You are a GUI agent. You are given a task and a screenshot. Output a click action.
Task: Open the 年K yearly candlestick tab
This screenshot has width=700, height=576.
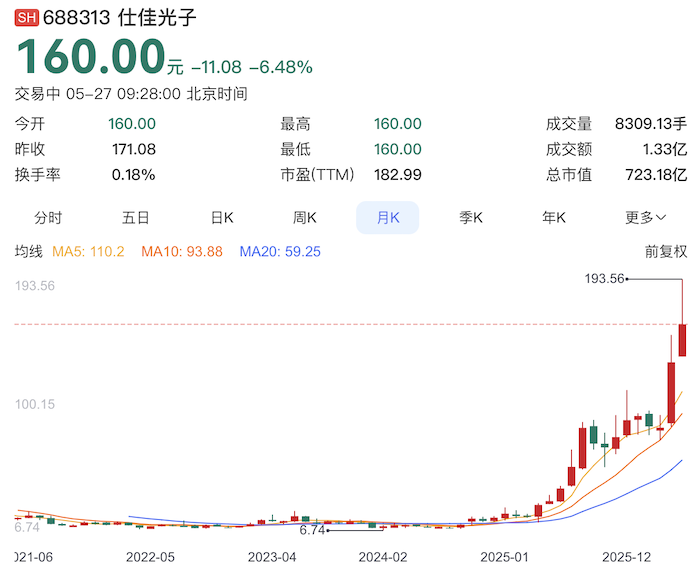554,218
